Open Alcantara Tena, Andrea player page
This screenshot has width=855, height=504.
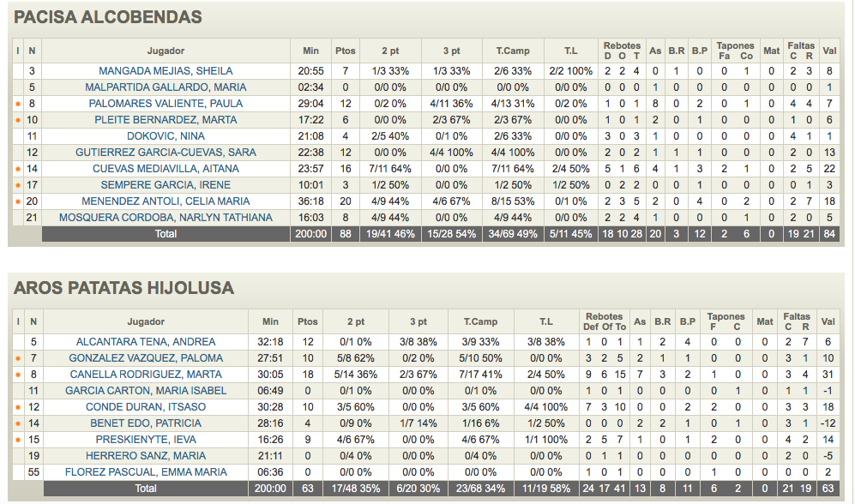click(146, 342)
